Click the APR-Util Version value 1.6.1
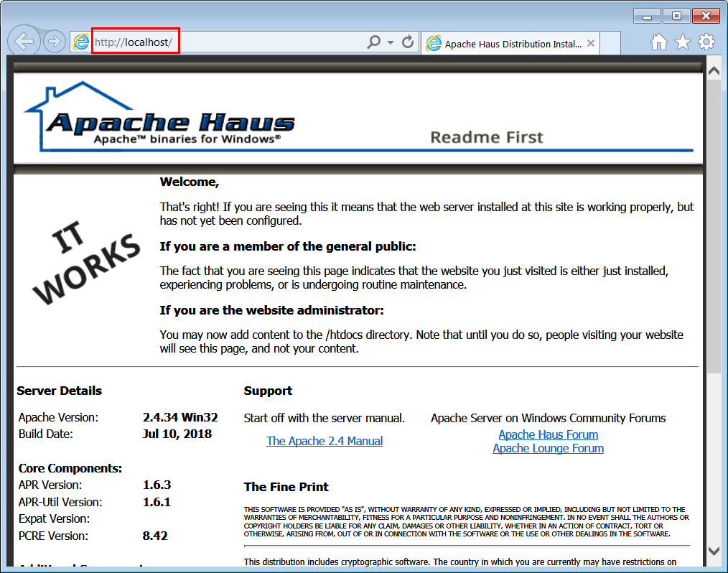 (x=157, y=502)
